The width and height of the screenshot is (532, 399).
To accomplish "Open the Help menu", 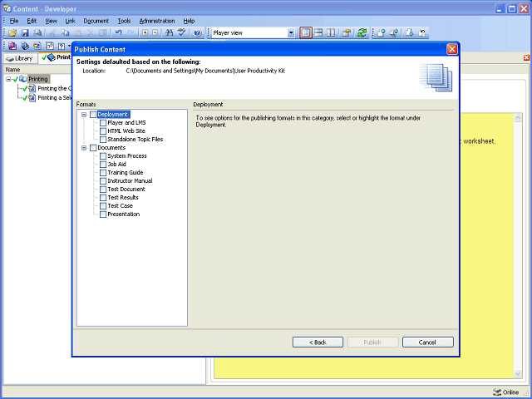I will (189, 21).
